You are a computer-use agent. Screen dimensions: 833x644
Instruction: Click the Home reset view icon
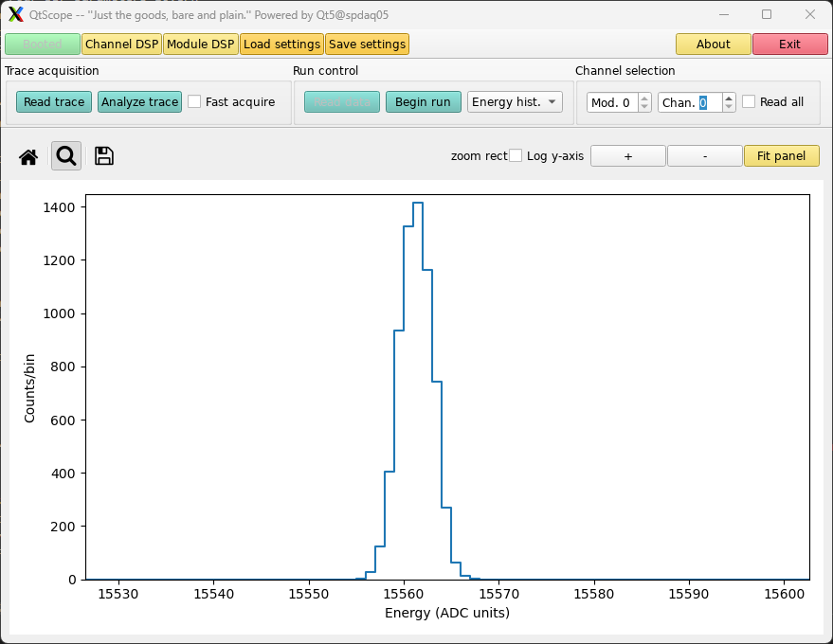tap(28, 156)
